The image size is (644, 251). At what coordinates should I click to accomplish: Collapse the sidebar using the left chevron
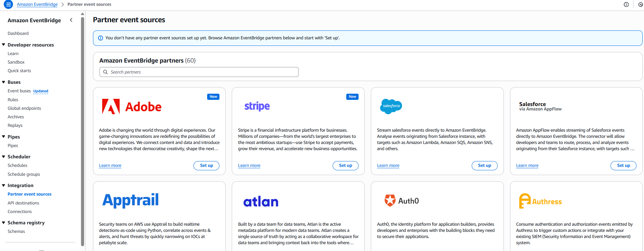[x=71, y=20]
